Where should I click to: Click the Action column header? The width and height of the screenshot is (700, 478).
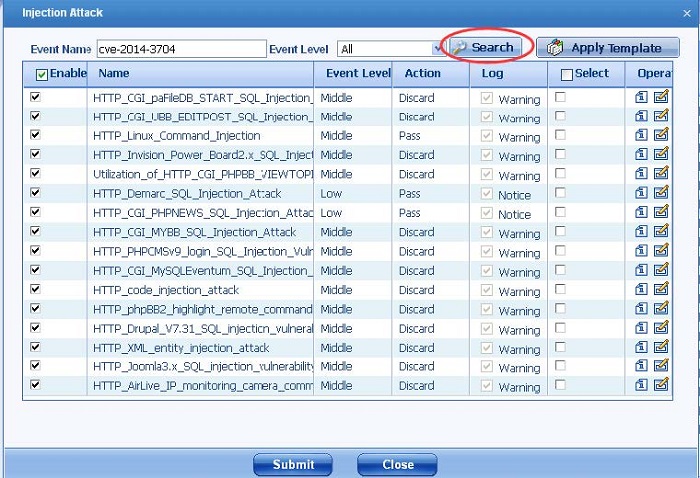coord(422,73)
